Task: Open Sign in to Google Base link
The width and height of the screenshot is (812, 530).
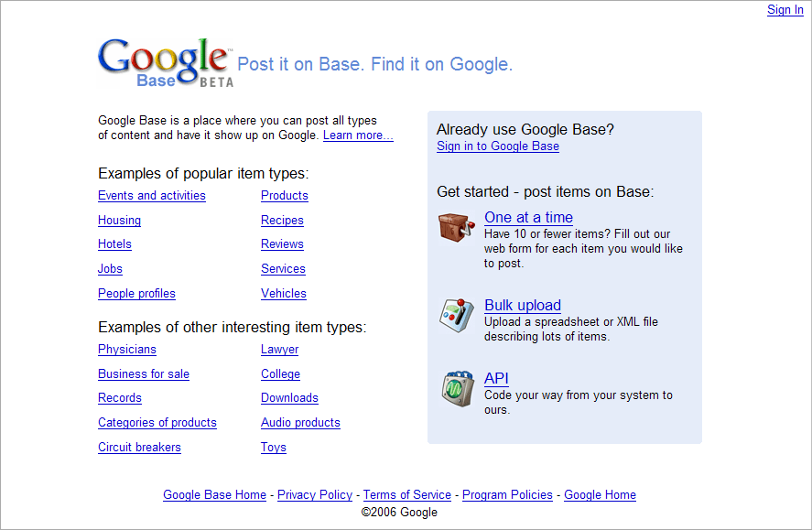Action: 498,146
